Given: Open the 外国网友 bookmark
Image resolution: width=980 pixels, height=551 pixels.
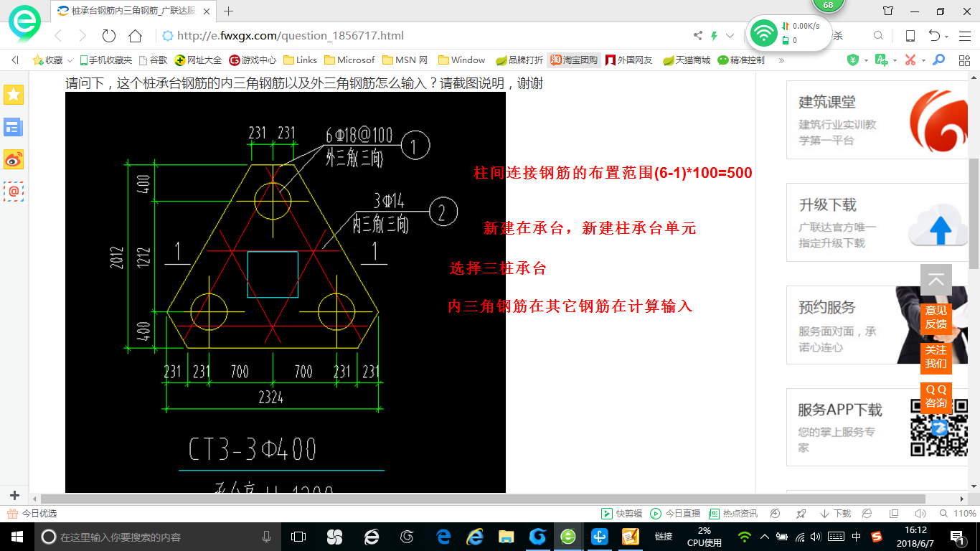Looking at the screenshot, I should tap(629, 60).
